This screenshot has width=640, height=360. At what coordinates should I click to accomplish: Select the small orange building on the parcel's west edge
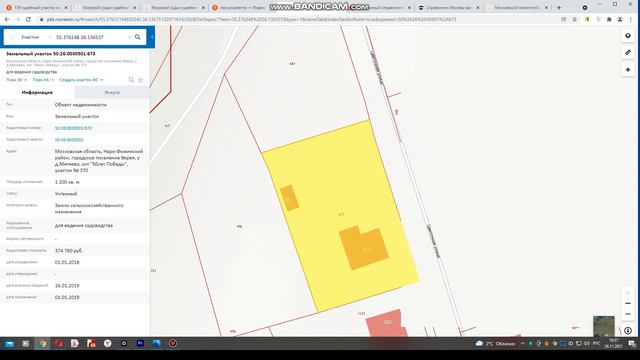[x=289, y=198]
